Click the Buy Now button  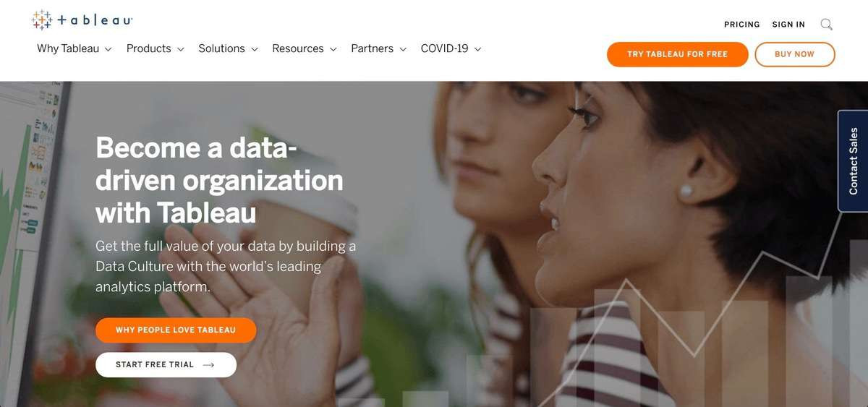pos(794,54)
